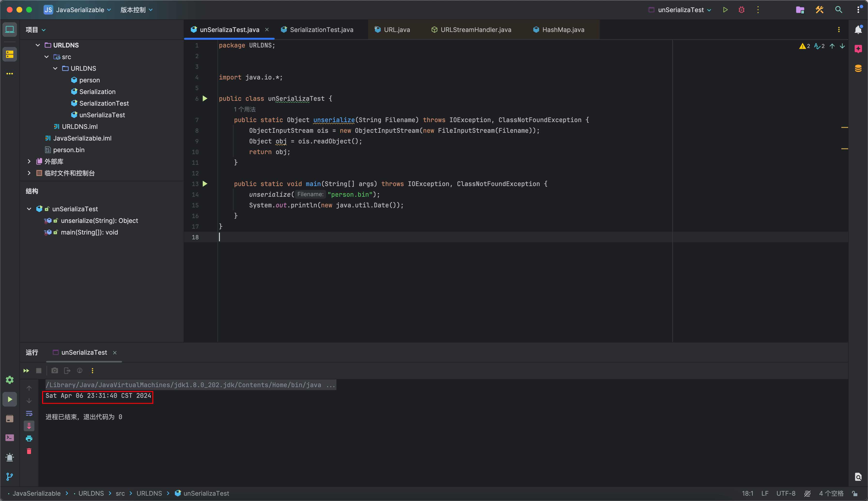Open the Run tool window icon

tap(10, 399)
